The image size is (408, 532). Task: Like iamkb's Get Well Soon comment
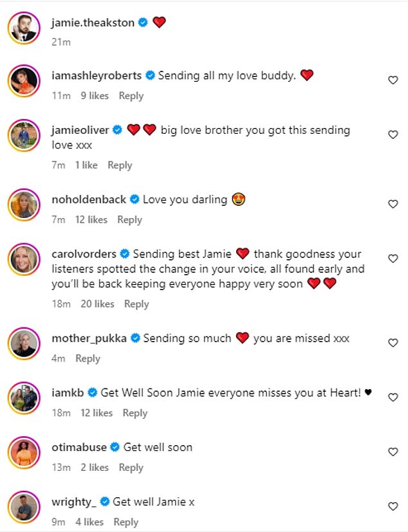pyautogui.click(x=393, y=398)
